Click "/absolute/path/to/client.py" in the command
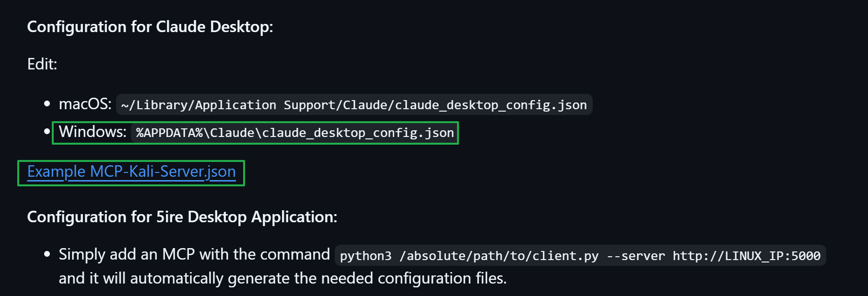 499,256
